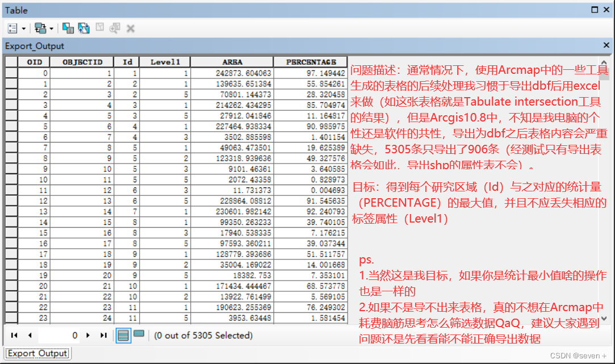The width and height of the screenshot is (615, 364).
Task: Click the Delete Selected records icon
Action: (x=130, y=28)
